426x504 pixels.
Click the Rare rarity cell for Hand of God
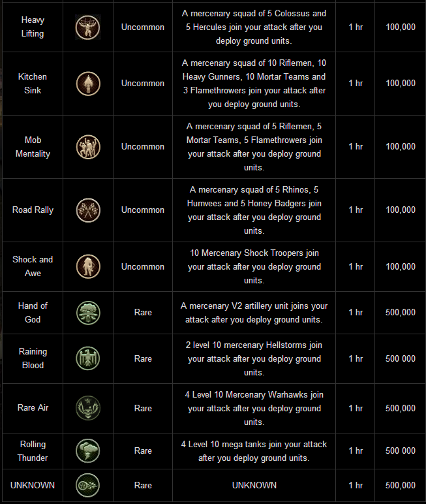click(x=143, y=312)
